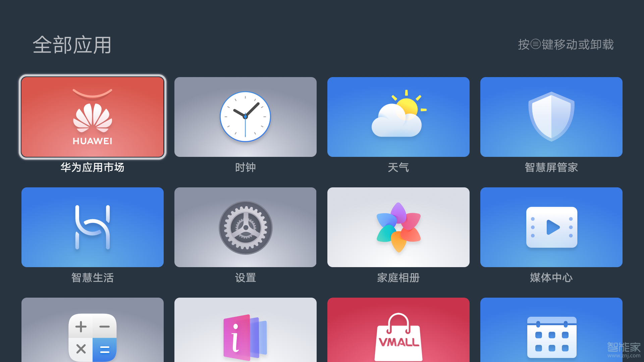The width and height of the screenshot is (644, 362).
Task: Launch the VMALL shopping app
Action: [398, 330]
